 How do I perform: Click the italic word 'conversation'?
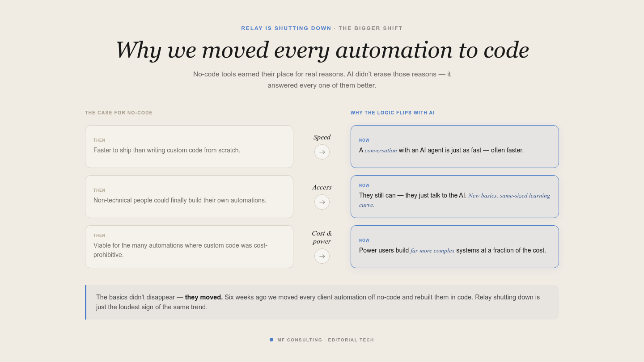coord(381,150)
